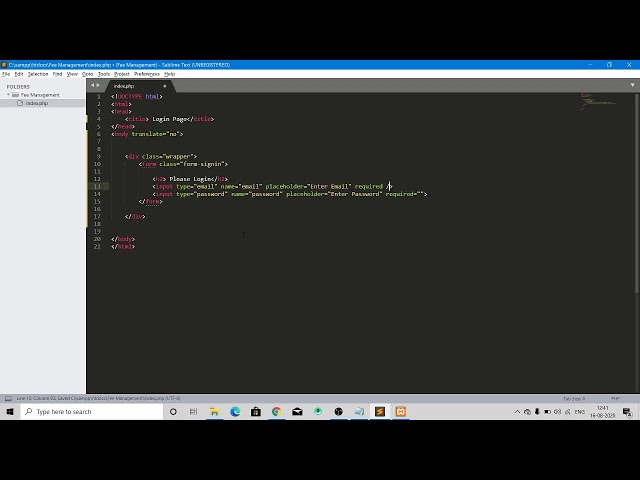Click the 'Please Login' h2 line
Screen dimensions: 640x480
[190, 179]
